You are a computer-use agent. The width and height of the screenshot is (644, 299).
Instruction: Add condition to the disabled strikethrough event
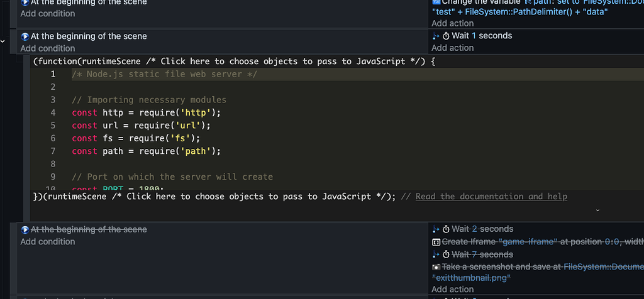48,242
